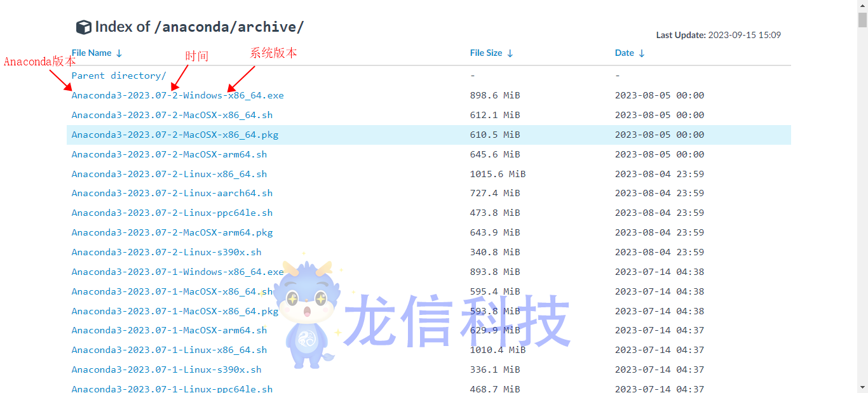
Task: Click the Index of /anaconda/archive/ heading
Action: tap(200, 27)
